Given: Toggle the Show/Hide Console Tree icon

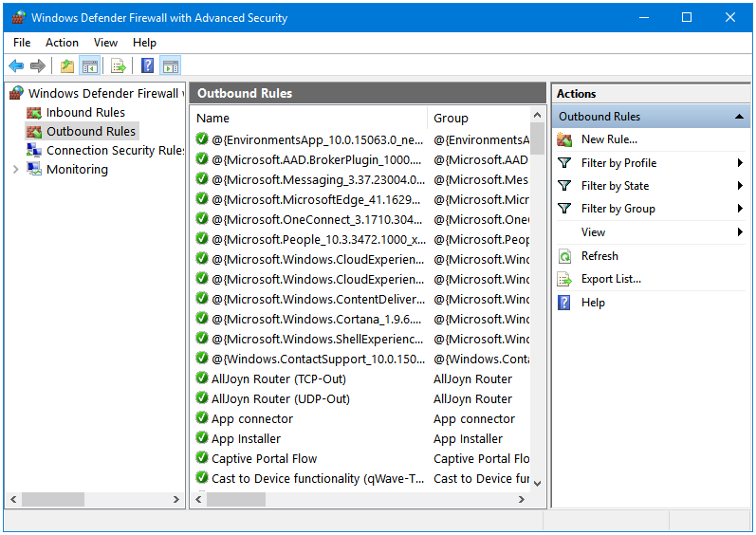Looking at the screenshot, I should click(x=90, y=66).
